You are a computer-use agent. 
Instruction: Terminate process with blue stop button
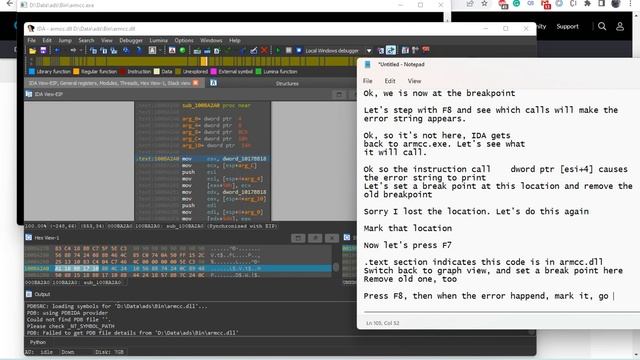click(x=299, y=51)
